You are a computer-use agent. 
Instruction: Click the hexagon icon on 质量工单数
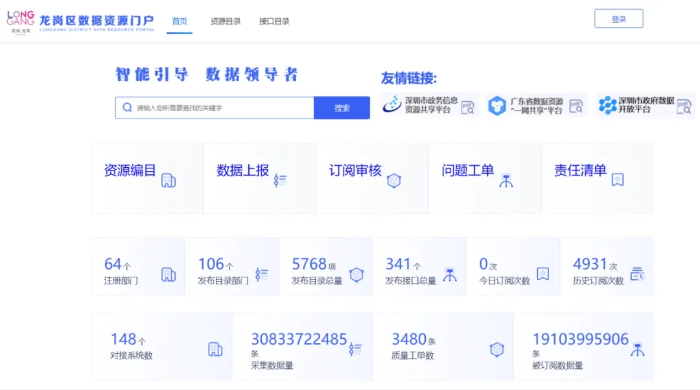(496, 350)
